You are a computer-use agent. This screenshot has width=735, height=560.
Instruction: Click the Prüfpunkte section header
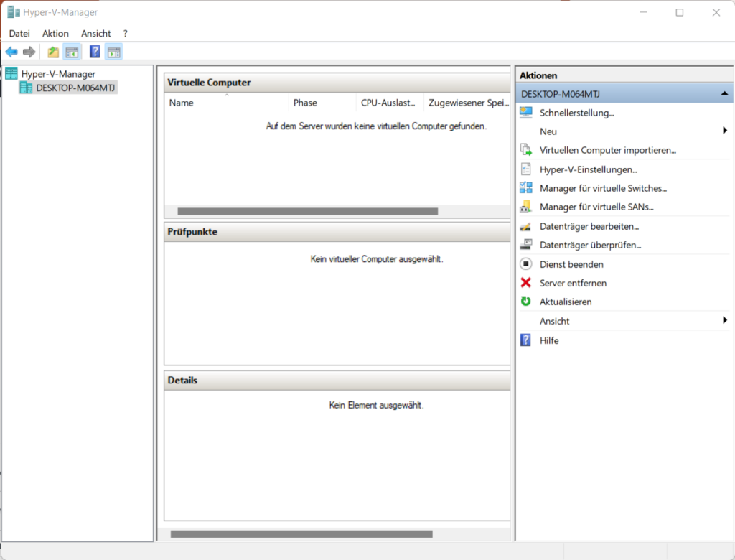(337, 232)
